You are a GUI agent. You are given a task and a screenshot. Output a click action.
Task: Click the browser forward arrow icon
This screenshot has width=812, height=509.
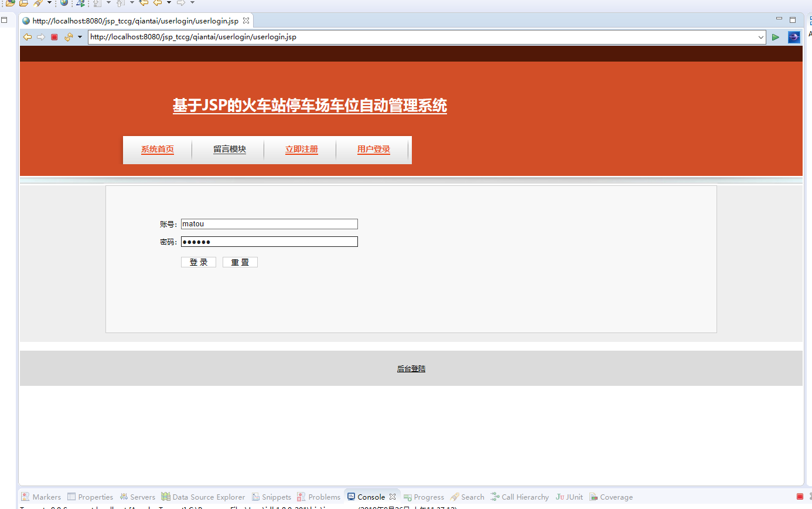click(41, 36)
